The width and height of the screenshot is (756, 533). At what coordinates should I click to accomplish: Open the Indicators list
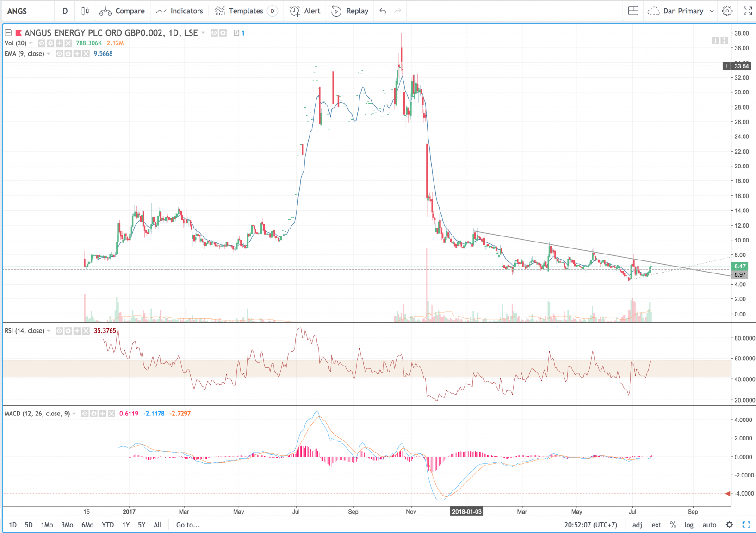[x=180, y=11]
